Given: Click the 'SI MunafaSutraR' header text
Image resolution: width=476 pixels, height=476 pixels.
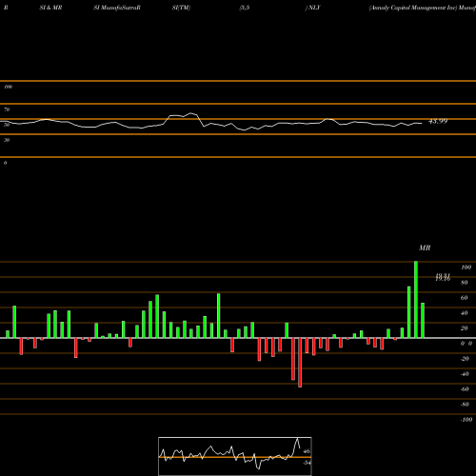Looking at the screenshot, I should point(117,8).
